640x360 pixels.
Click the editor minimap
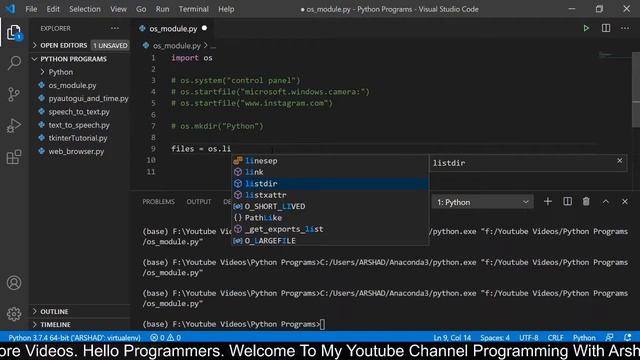614,55
